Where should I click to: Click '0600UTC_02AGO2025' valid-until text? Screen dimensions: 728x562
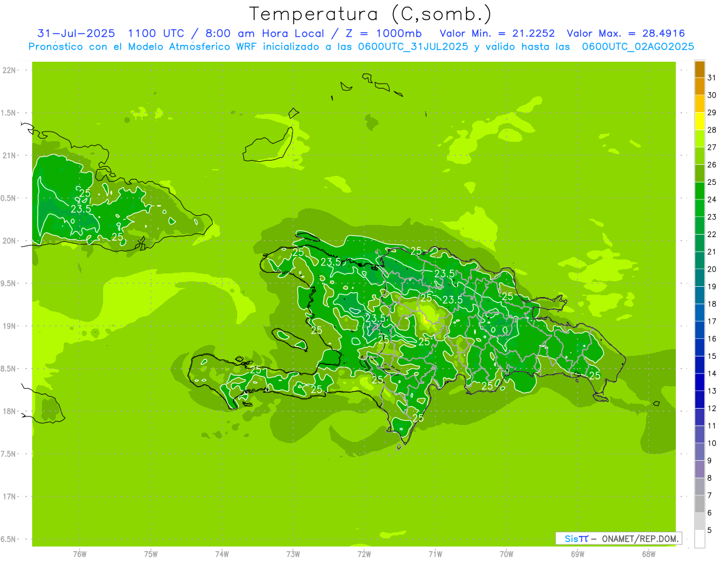point(638,47)
